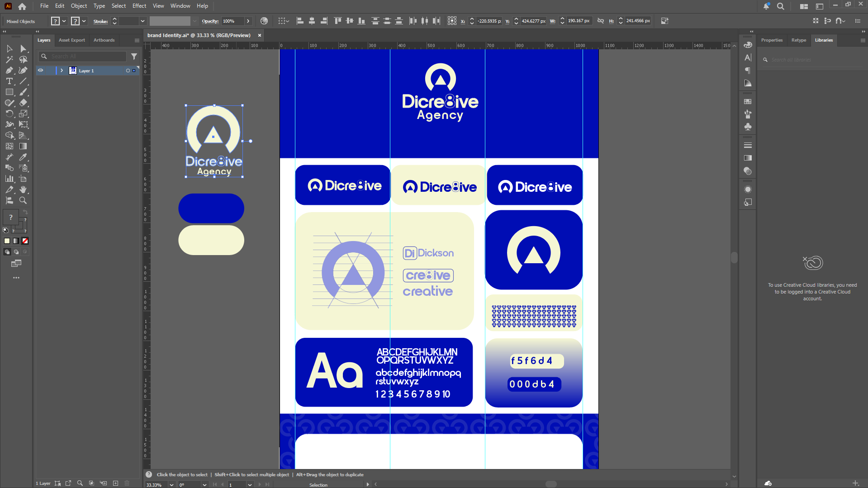Viewport: 868px width, 488px height.
Task: Select the Zoom tool
Action: pyautogui.click(x=23, y=200)
